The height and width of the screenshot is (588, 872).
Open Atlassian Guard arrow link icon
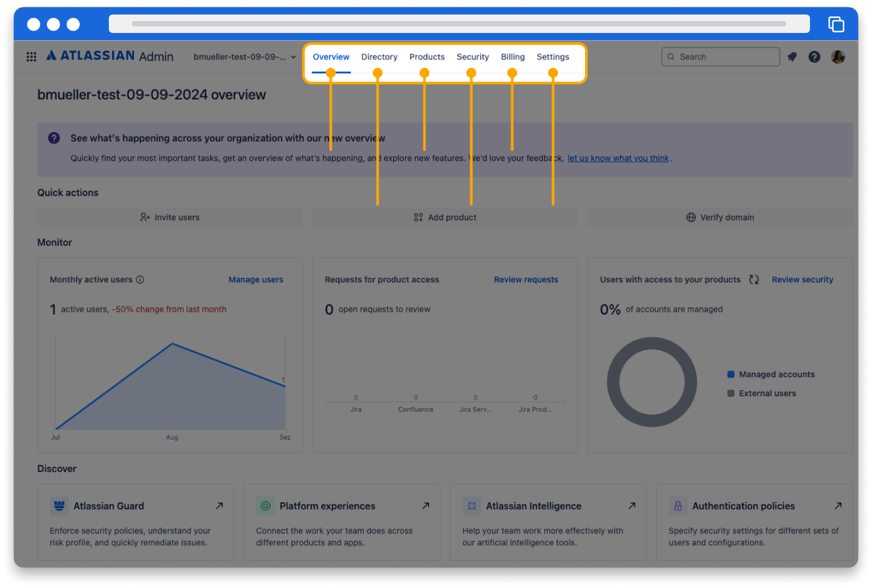point(219,506)
